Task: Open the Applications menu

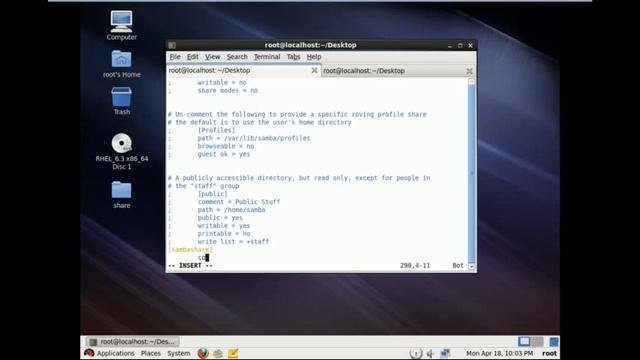Action: tap(115, 353)
